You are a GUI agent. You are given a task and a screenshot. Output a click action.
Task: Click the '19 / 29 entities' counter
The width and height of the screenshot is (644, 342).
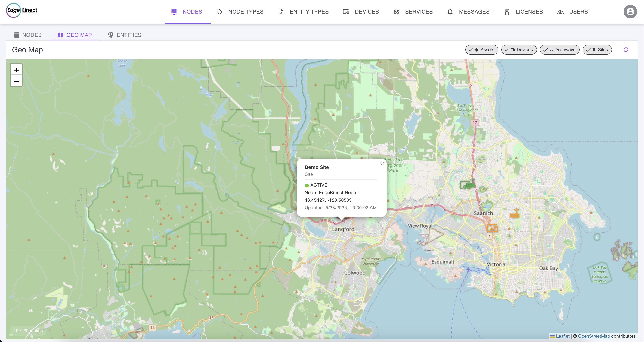pyautogui.click(x=28, y=331)
